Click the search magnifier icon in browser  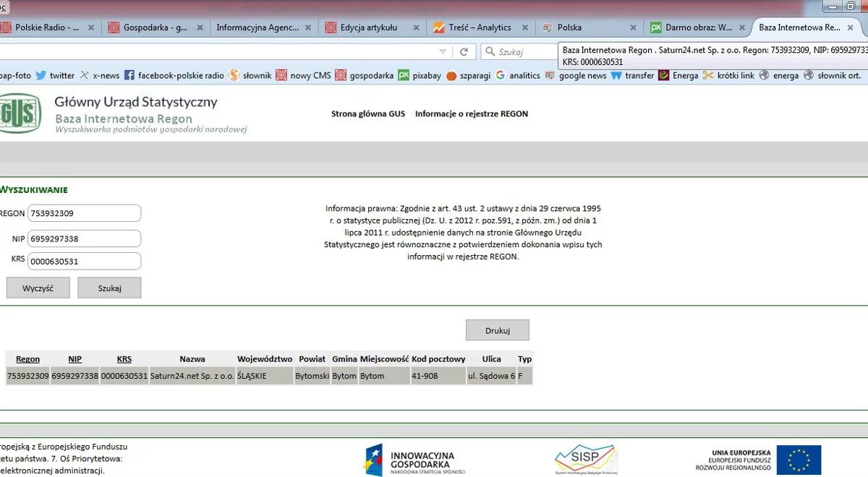[x=490, y=52]
